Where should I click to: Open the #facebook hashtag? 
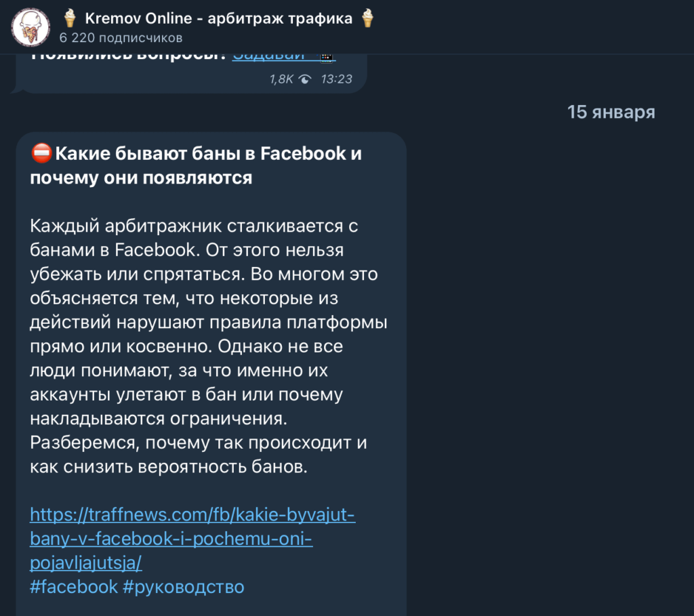(74, 586)
